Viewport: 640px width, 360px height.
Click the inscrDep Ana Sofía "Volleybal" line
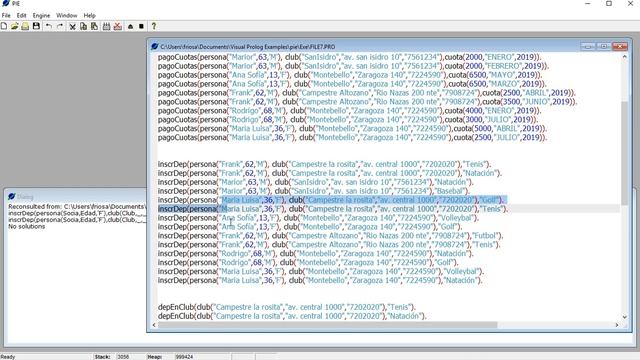tap(318, 218)
